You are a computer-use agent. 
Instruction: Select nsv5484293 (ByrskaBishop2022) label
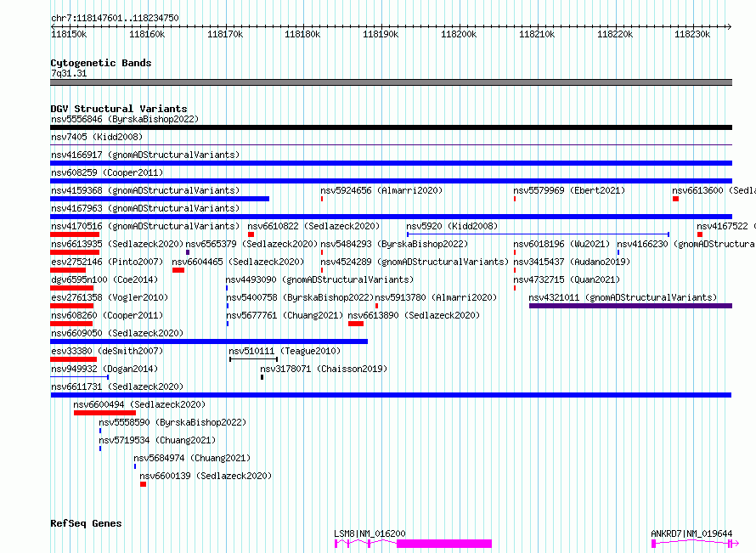pos(394,244)
